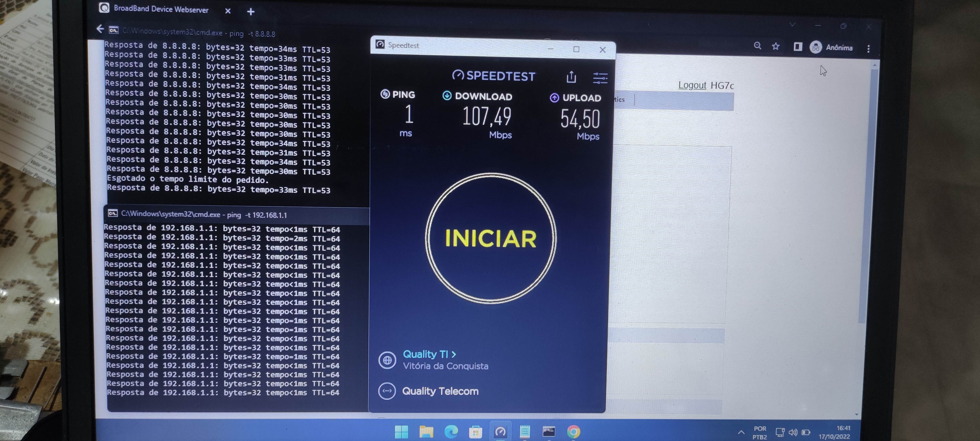Open Chrome three-dot menu

(868, 49)
